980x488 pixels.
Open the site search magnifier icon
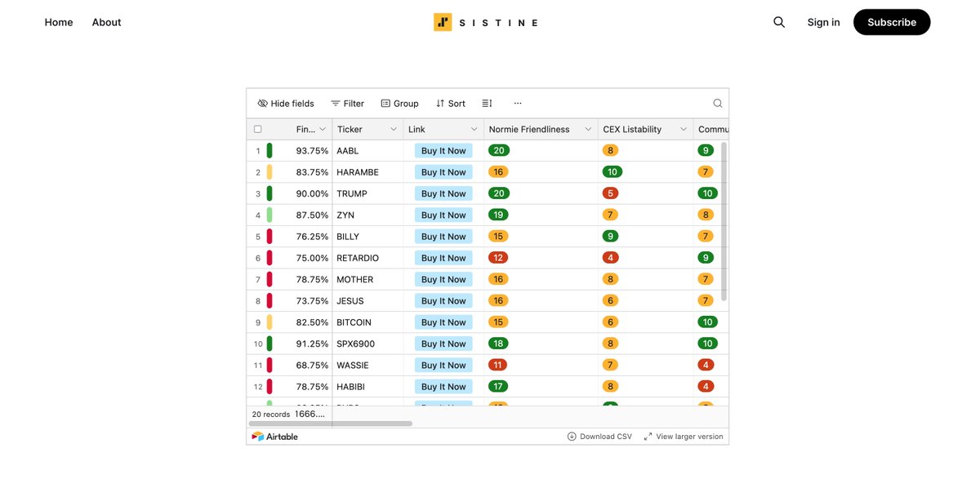point(779,22)
